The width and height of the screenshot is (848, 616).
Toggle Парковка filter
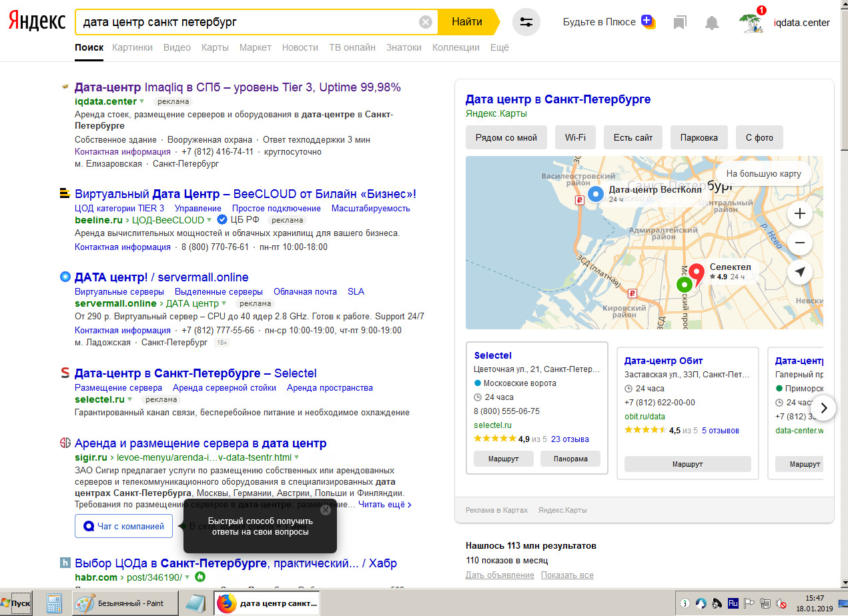(699, 137)
